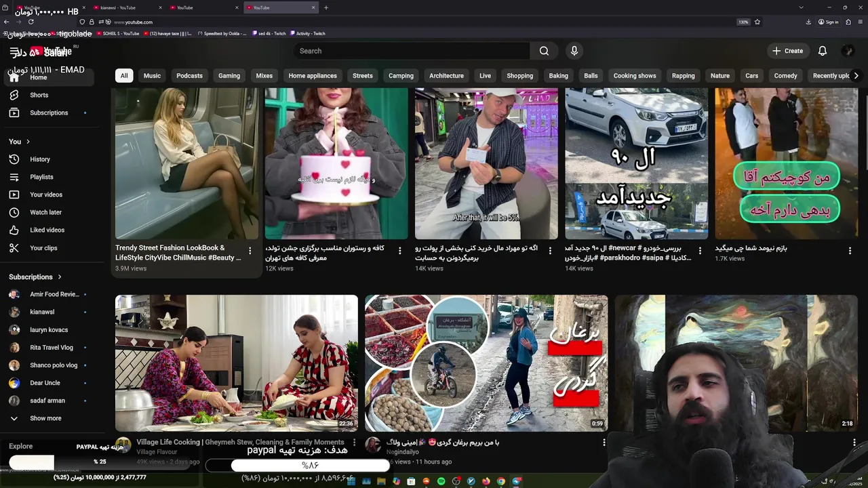Click the 130% zoom level indicator

click(x=743, y=22)
